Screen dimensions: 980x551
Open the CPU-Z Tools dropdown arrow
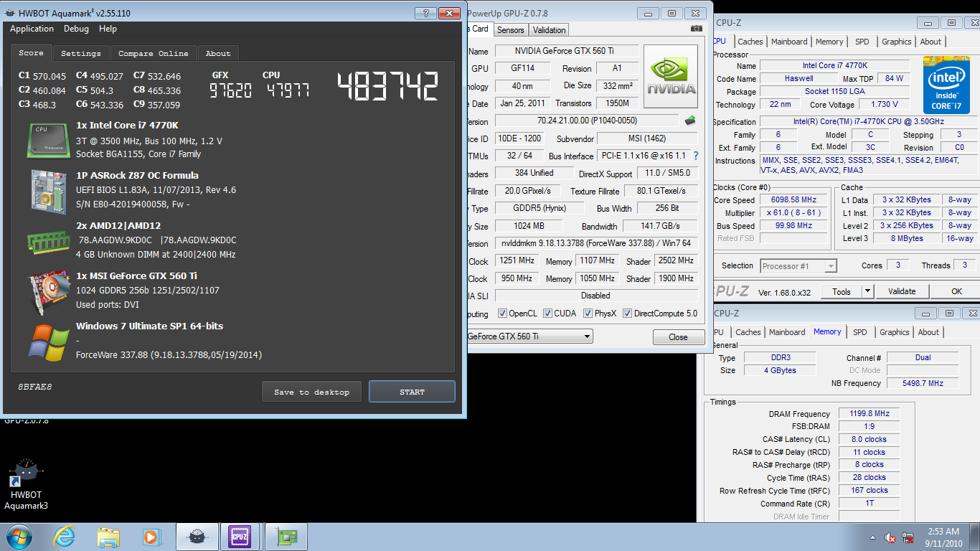(x=867, y=291)
